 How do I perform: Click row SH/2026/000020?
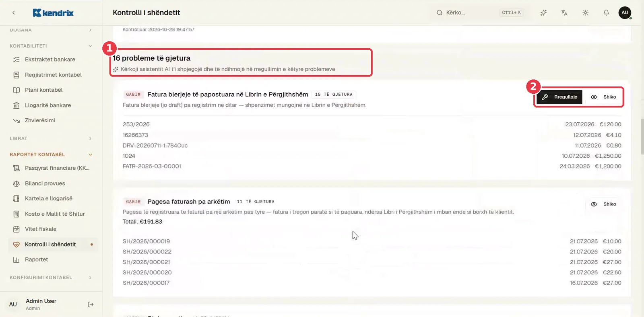coord(372,272)
